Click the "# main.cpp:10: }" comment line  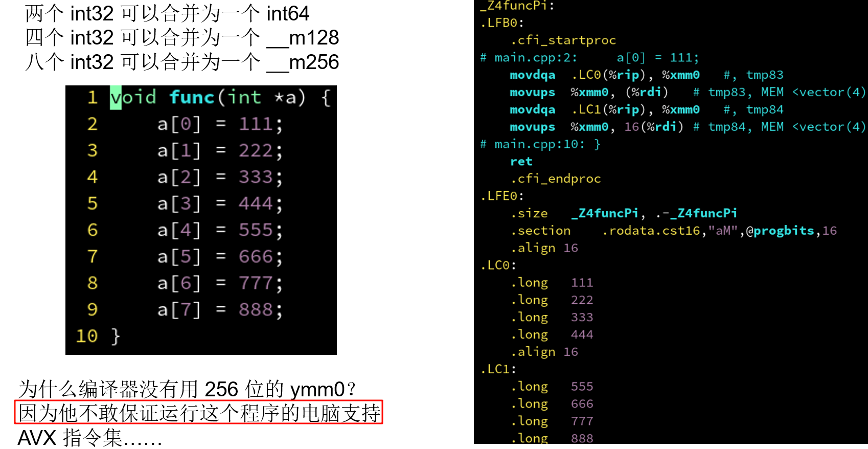540,144
